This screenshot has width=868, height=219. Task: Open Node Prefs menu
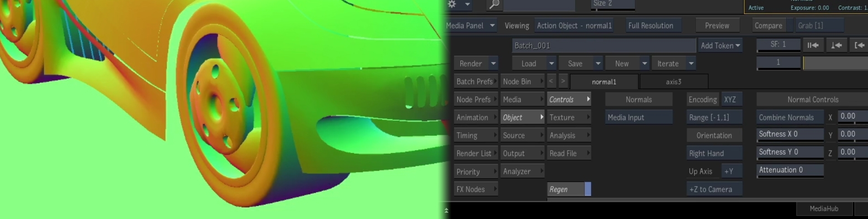tap(476, 99)
